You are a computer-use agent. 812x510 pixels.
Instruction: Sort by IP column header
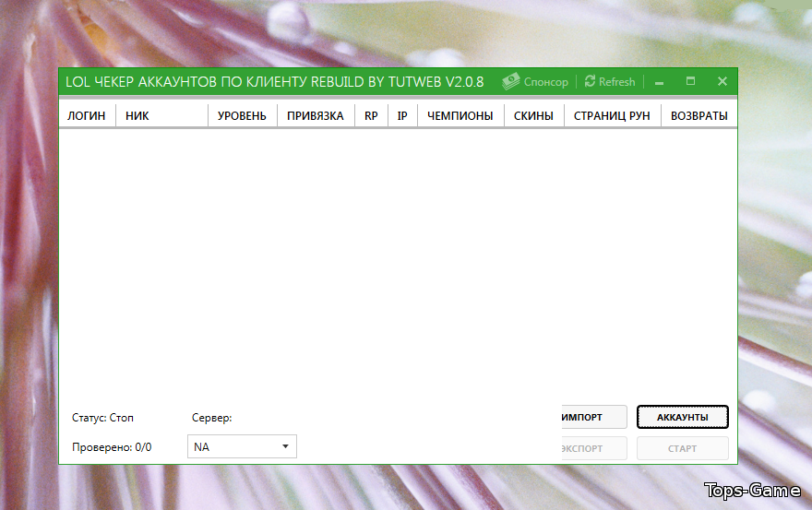point(402,116)
